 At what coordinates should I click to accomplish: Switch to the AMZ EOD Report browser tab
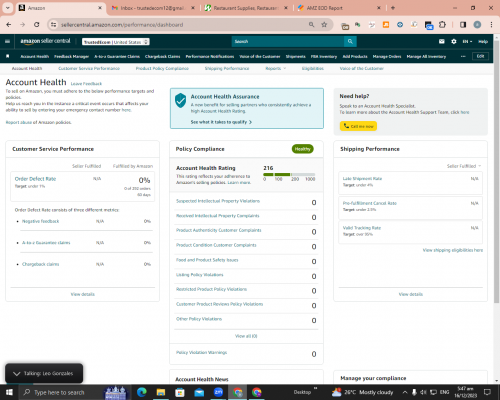pyautogui.click(x=339, y=8)
